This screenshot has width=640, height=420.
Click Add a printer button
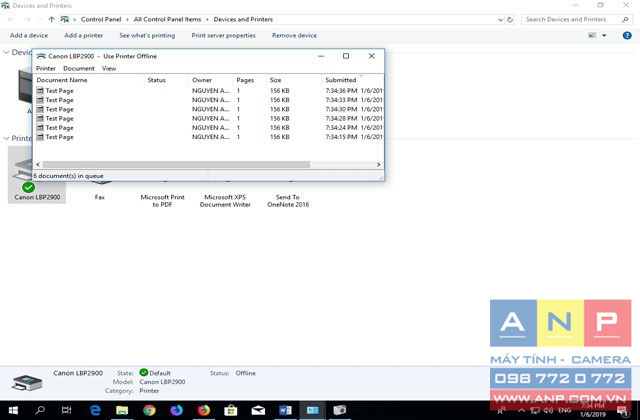click(84, 36)
